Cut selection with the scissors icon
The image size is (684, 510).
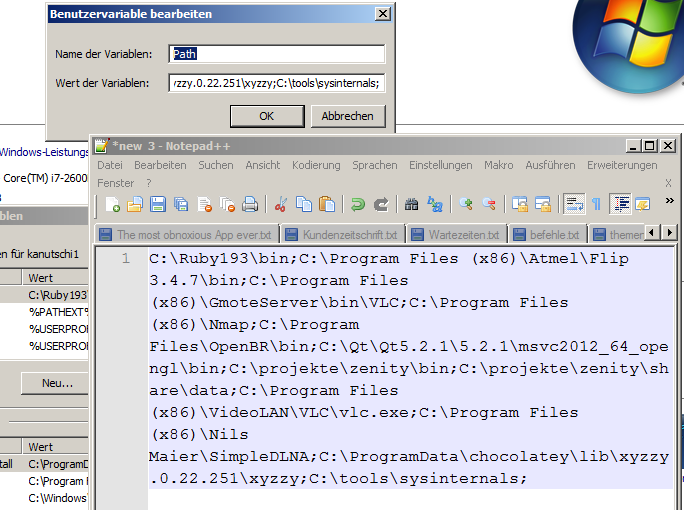(x=281, y=204)
